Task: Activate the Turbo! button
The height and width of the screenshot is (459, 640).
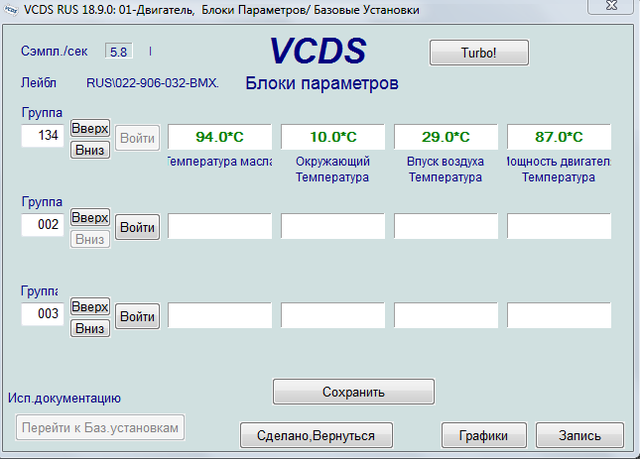Action: point(479,53)
